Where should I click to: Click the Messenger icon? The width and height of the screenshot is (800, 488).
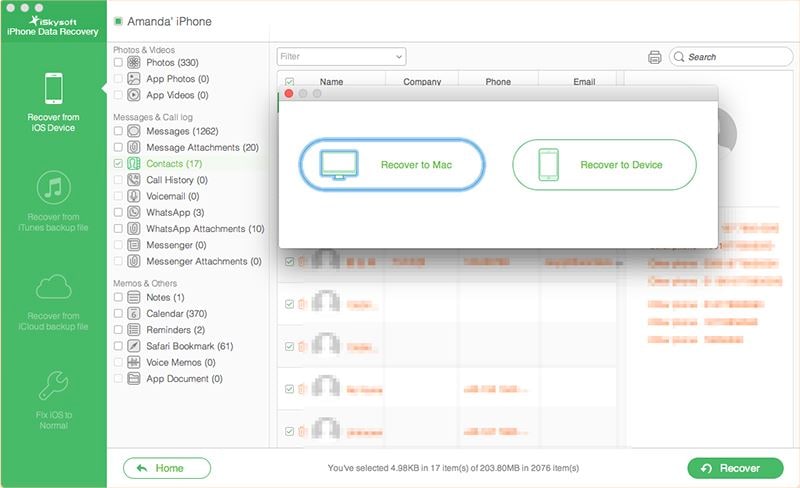(x=134, y=245)
